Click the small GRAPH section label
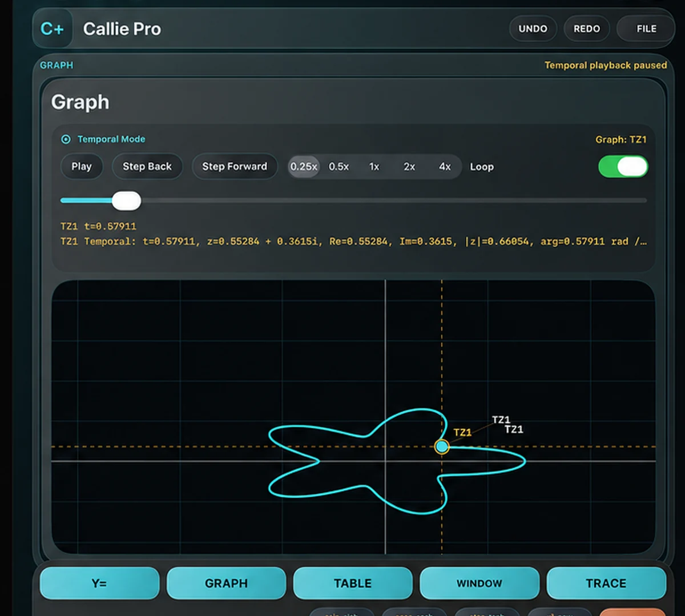The image size is (685, 616). click(x=57, y=65)
